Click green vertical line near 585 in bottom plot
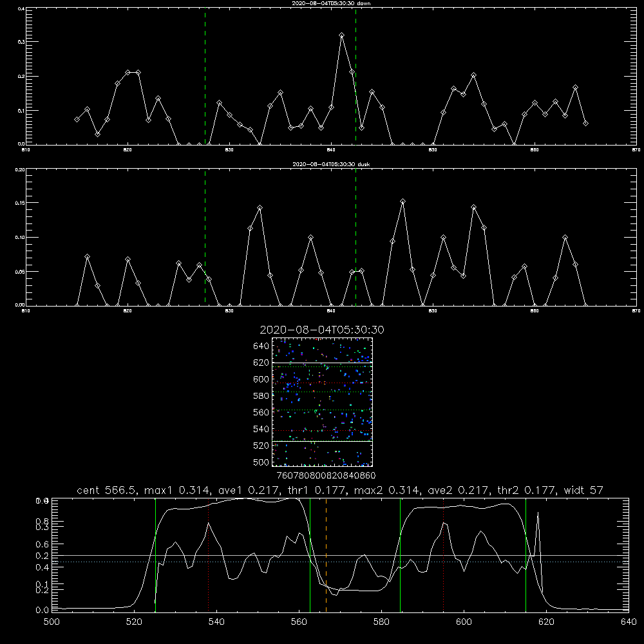Image resolution: width=644 pixels, height=644 pixels. tap(400, 555)
